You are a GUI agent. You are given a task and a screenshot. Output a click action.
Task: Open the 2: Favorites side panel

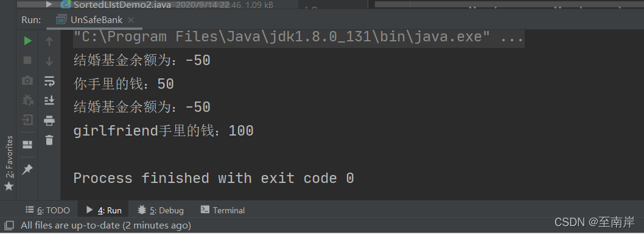pyautogui.click(x=9, y=163)
